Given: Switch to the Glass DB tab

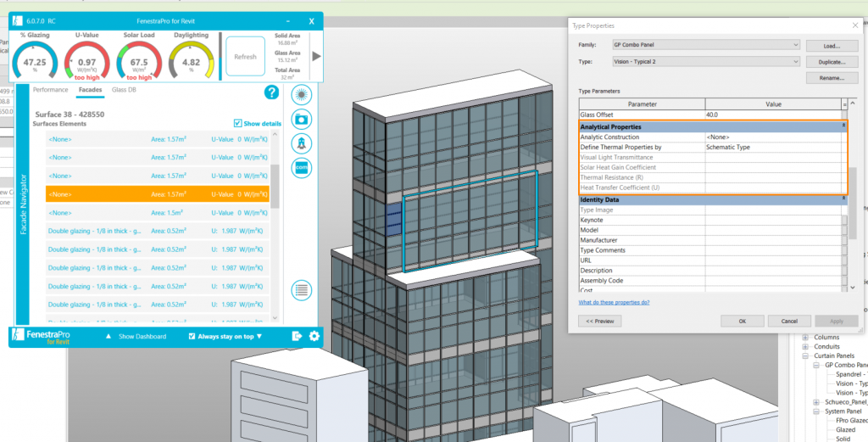Looking at the screenshot, I should [124, 89].
